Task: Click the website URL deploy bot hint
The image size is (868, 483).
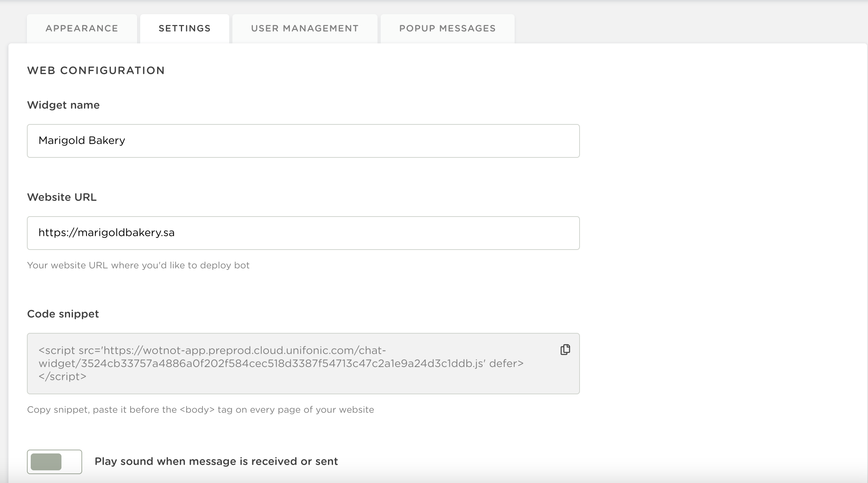Action: (138, 265)
